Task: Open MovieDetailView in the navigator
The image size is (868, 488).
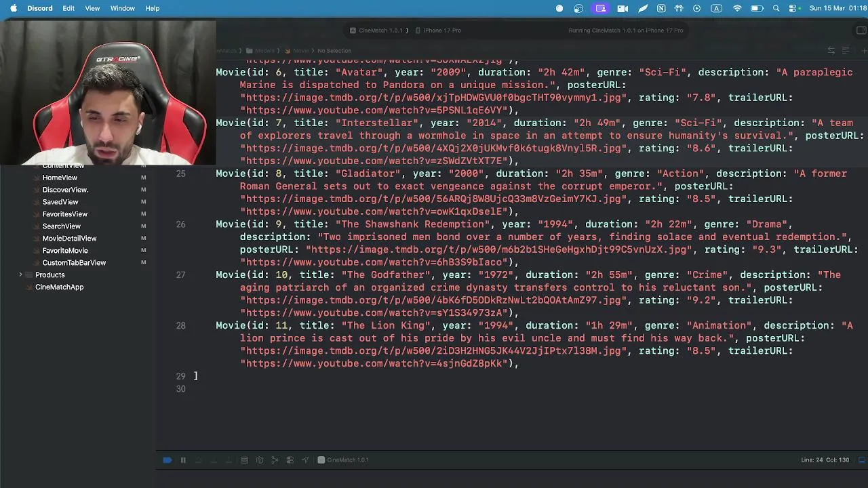Action: click(x=69, y=239)
